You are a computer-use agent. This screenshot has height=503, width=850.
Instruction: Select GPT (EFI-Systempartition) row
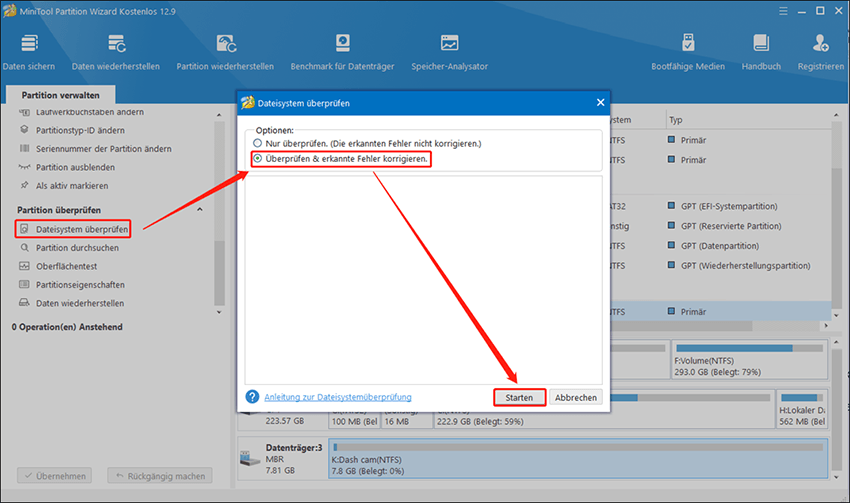[729, 206]
